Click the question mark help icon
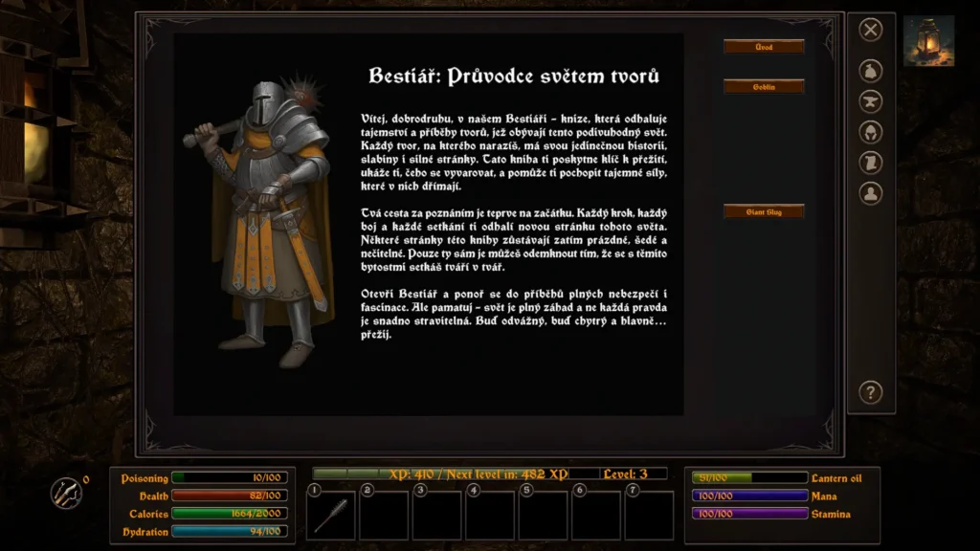980x551 pixels. [x=870, y=392]
